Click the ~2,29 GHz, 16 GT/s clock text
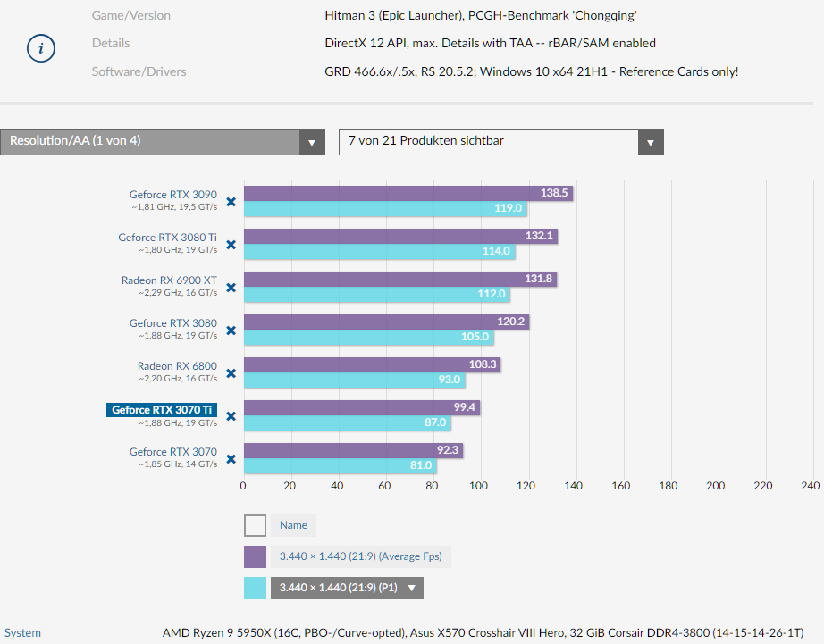This screenshot has width=824, height=644. tap(178, 293)
